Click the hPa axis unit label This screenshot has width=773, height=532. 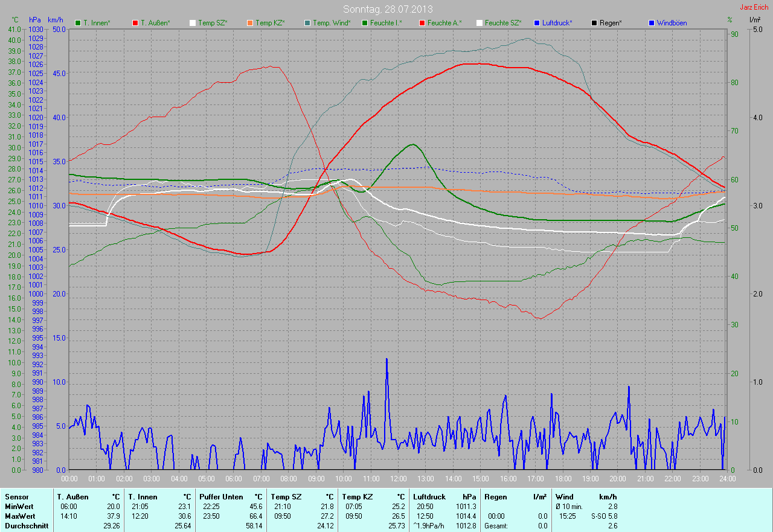(36, 20)
